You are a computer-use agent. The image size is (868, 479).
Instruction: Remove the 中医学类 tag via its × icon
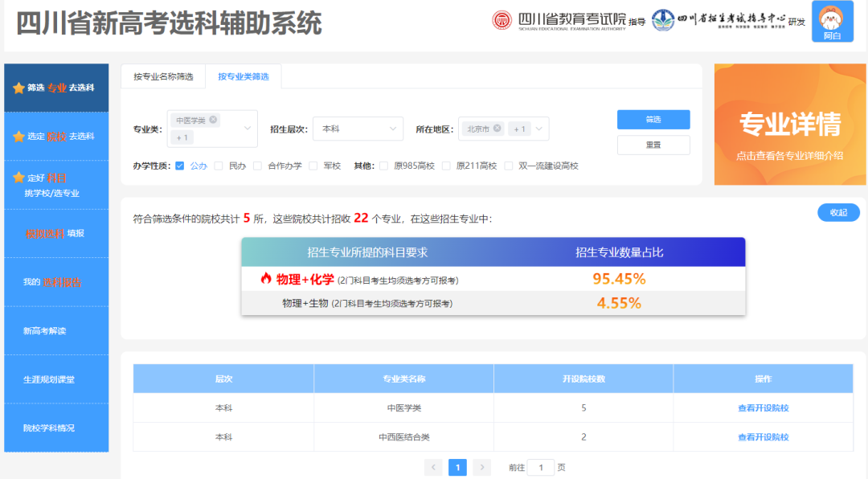tap(214, 119)
